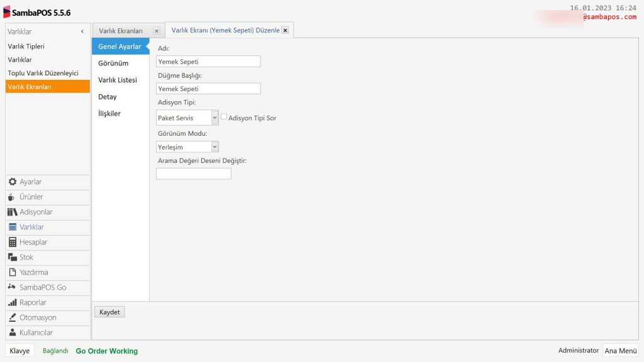
Task: Open Ürünler via its coffee cup icon
Action: (x=12, y=197)
